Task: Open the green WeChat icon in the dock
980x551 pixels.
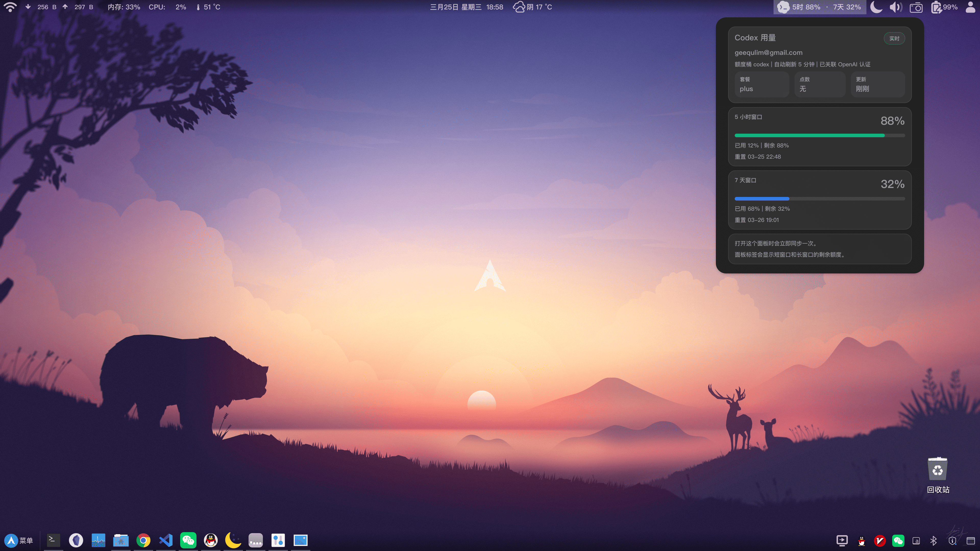Action: (x=188, y=540)
